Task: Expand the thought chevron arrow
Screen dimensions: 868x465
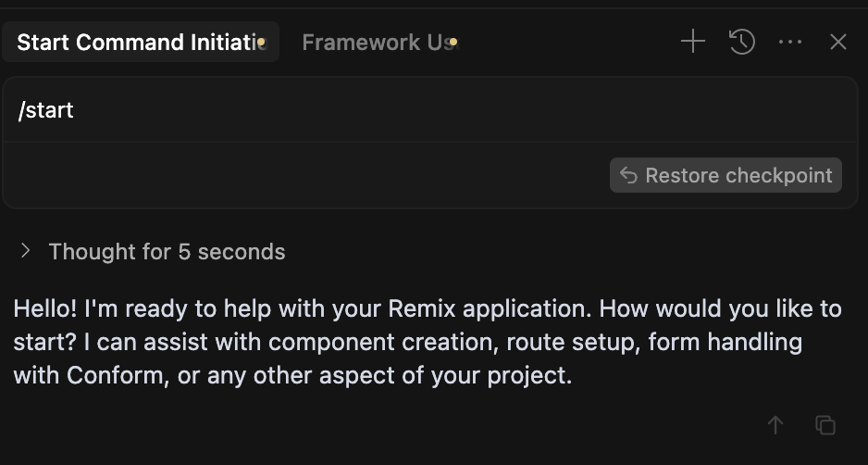Action: pyautogui.click(x=26, y=251)
